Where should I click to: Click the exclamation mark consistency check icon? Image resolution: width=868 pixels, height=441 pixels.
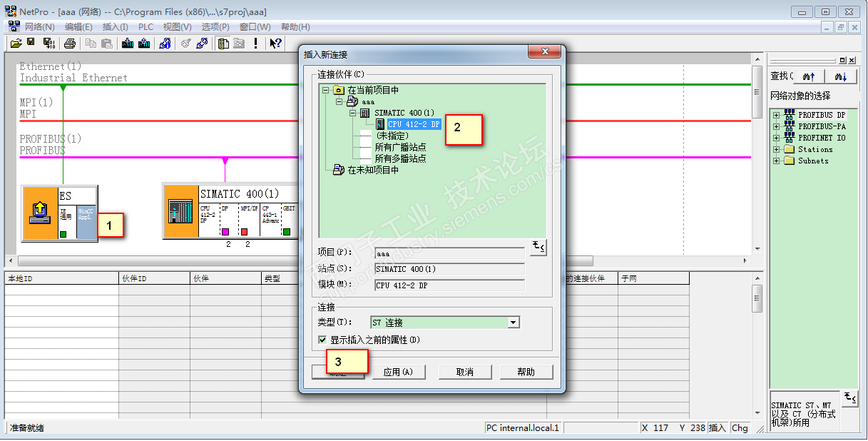point(255,44)
